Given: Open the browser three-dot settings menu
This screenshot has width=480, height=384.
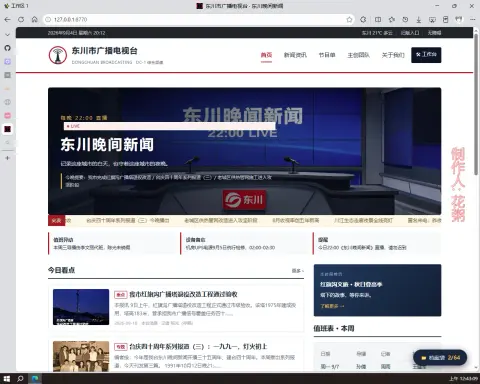Looking at the screenshot, I should [473, 20].
